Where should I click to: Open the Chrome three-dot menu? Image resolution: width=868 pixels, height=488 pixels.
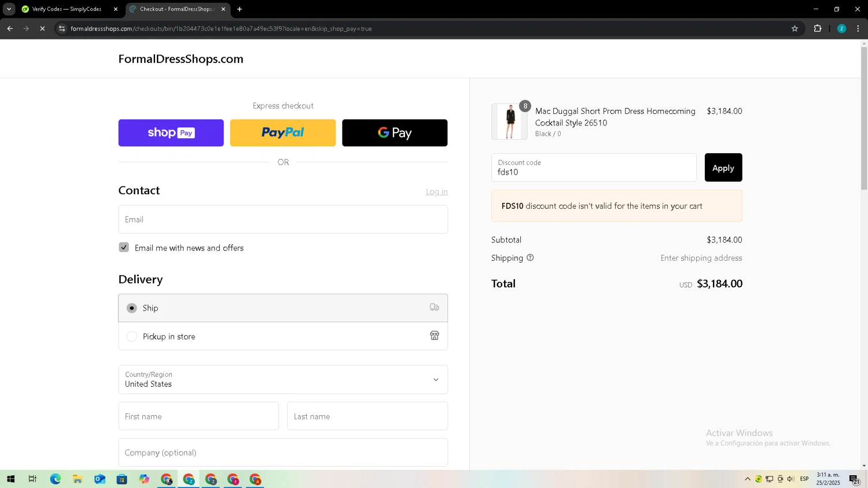point(858,28)
